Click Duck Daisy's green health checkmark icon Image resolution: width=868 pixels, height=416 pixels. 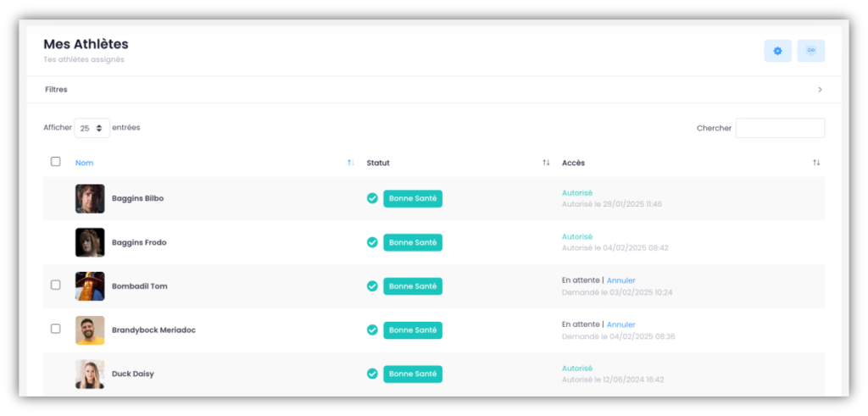pos(372,374)
